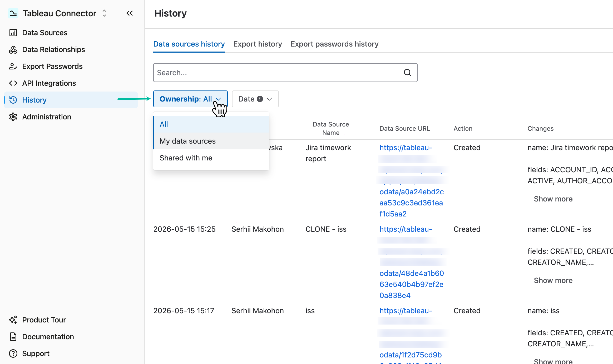Click the Changes column header
The image size is (613, 364).
(541, 128)
